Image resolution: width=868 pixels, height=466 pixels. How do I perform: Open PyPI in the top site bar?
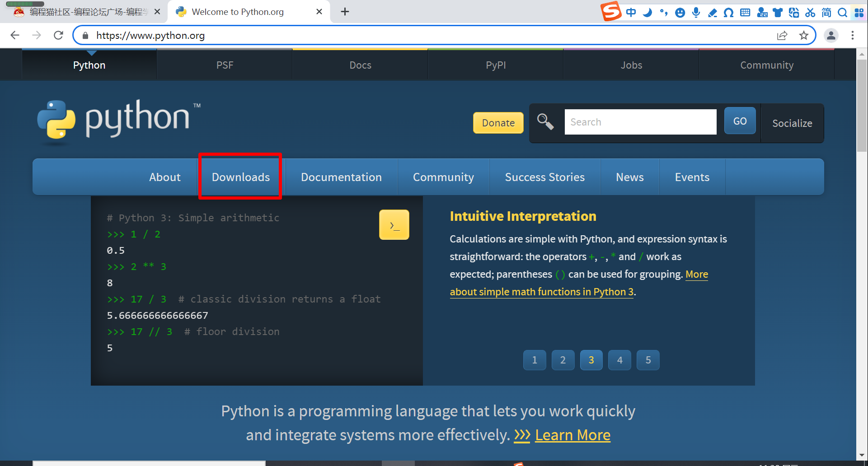point(496,65)
